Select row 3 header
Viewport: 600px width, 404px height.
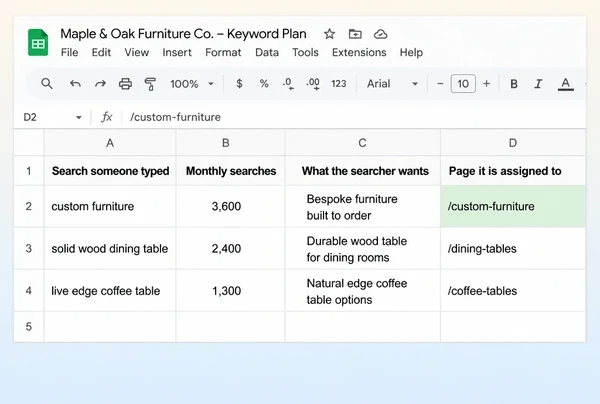pyautogui.click(x=29, y=248)
